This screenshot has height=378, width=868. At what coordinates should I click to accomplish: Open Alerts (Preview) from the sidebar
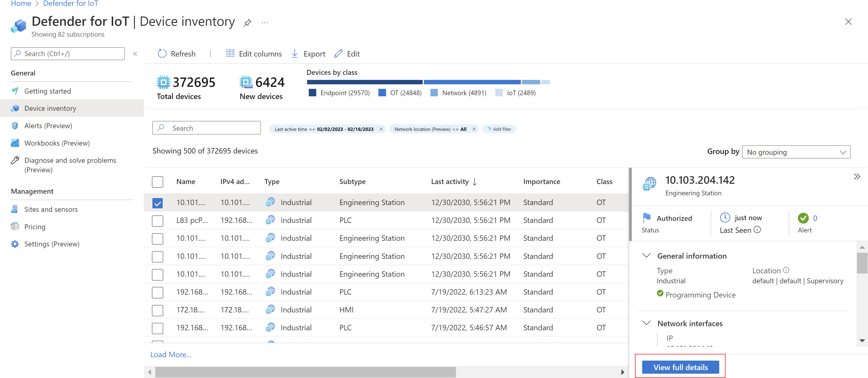[48, 125]
